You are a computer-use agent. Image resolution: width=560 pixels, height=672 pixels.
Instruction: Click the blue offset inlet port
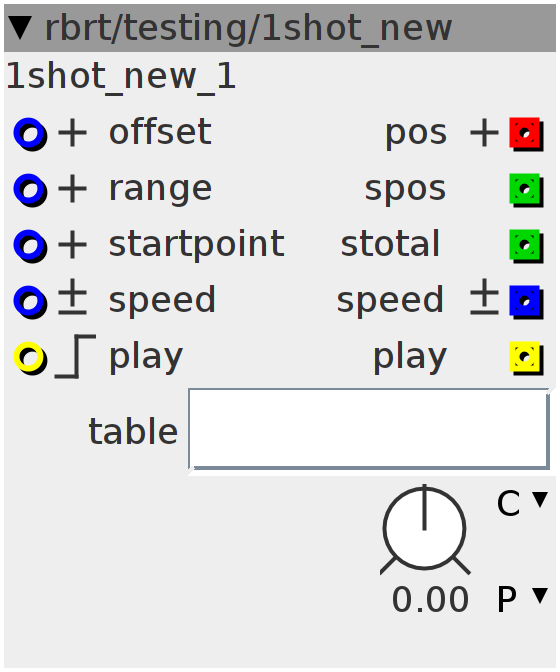pos(30,134)
